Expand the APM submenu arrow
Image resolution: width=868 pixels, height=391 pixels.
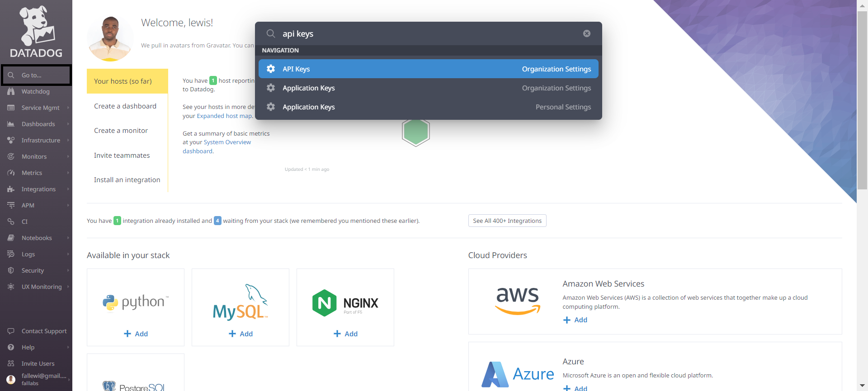click(x=68, y=205)
